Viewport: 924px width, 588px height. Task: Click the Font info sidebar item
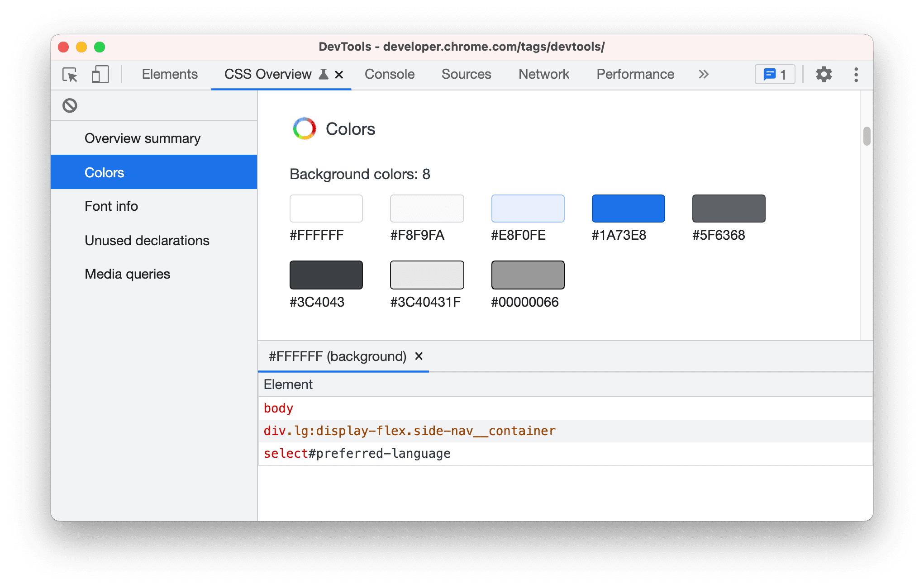pos(110,206)
